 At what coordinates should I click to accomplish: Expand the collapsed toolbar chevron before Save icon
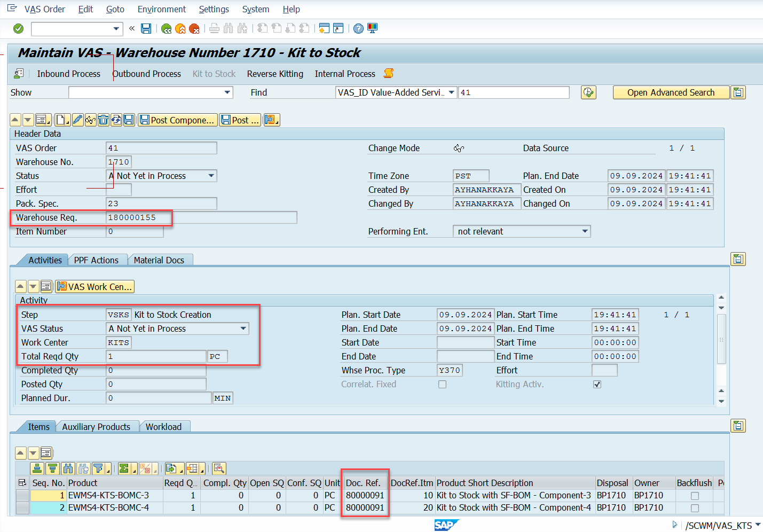pos(132,28)
